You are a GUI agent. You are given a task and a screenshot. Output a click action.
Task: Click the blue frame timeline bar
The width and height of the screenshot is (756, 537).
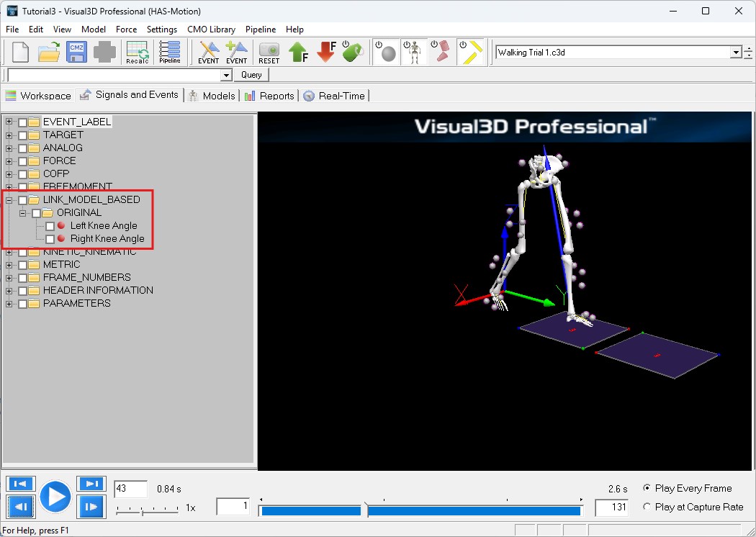tap(421, 510)
